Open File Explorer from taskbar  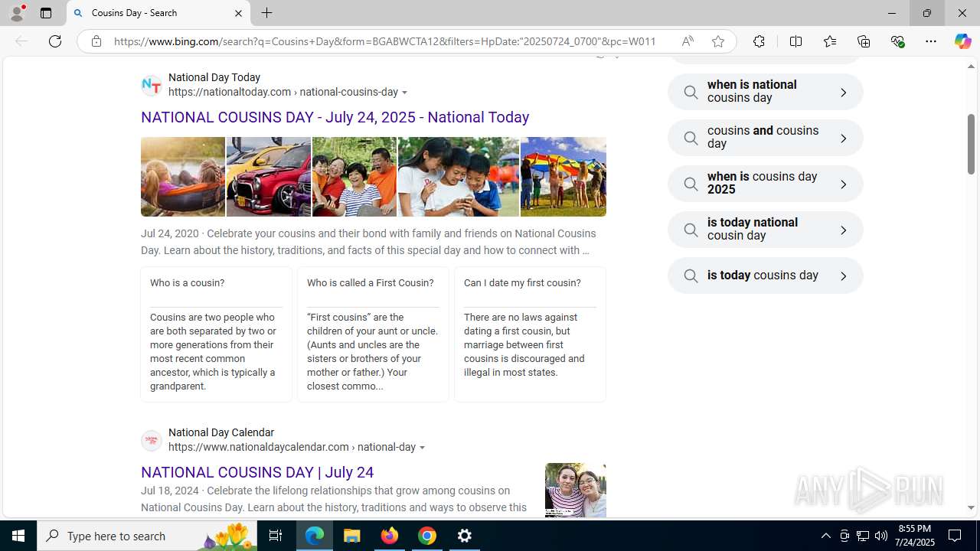coord(352,536)
